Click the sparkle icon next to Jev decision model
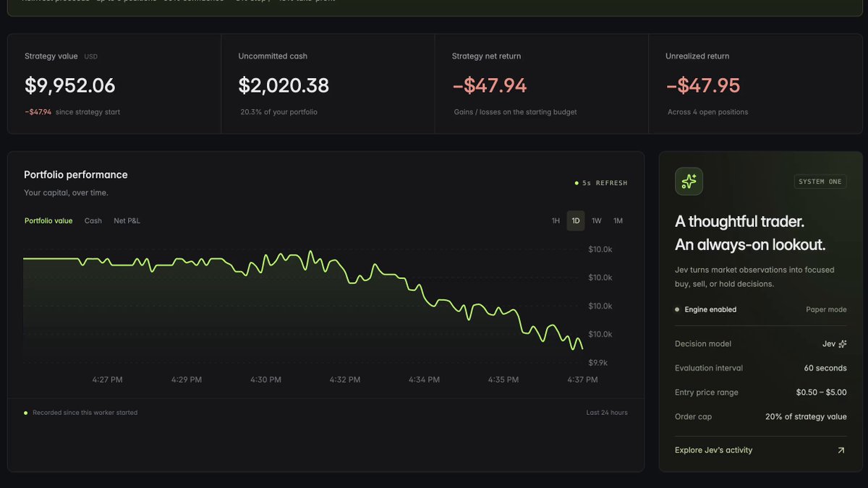This screenshot has width=868, height=488. coord(843,344)
